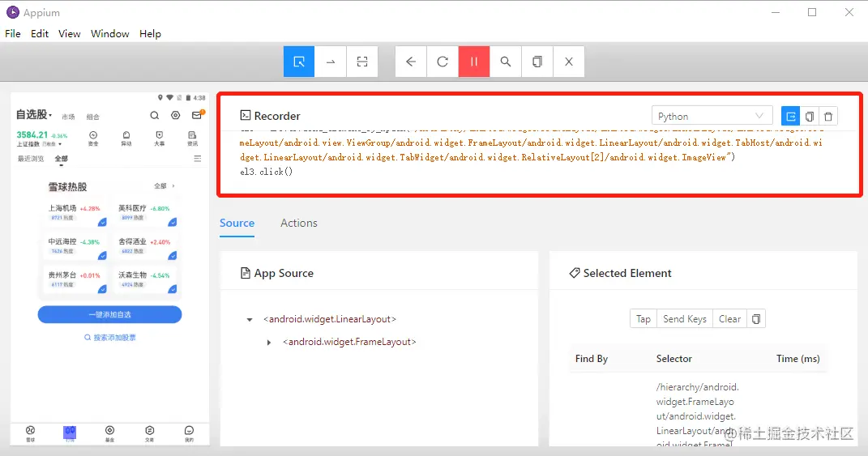Viewport: 868px width, 456px height.
Task: Toggle the checkmark on 上海机场 card
Action: (x=102, y=222)
